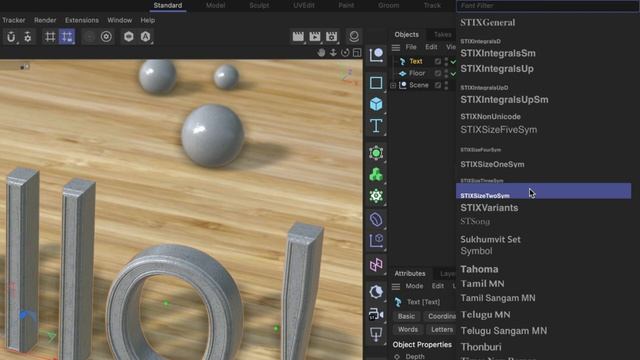The image size is (640, 360).
Task: Toggle the Text object's green enable checkmark
Action: click(x=453, y=62)
